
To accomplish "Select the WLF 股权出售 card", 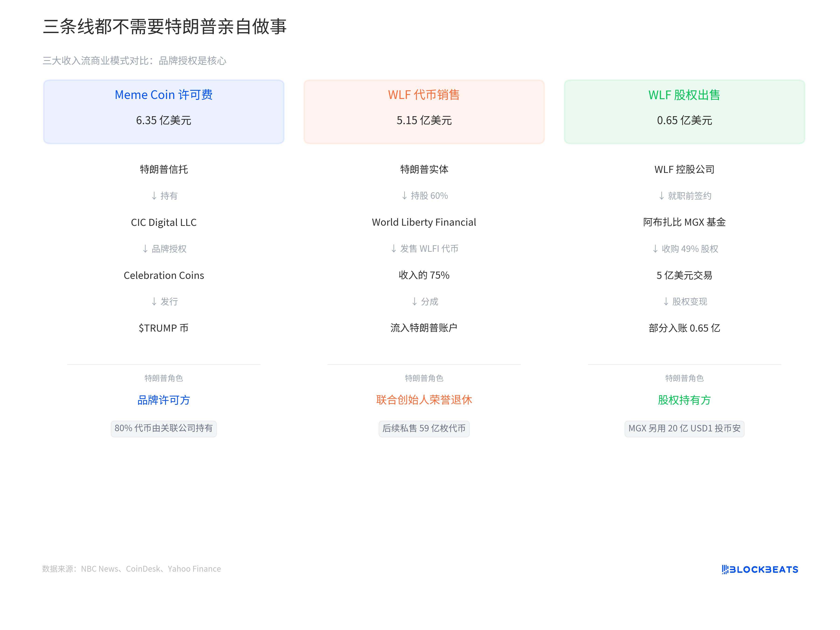I will click(684, 112).
